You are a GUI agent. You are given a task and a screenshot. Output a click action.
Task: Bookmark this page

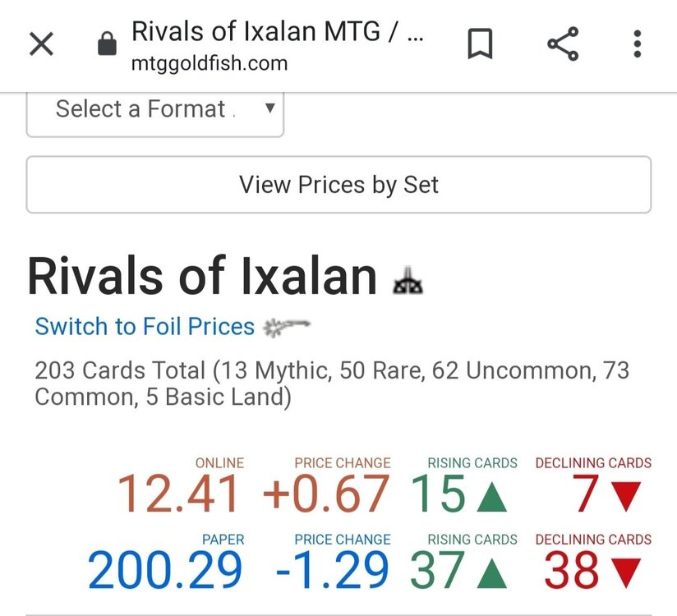tap(480, 44)
